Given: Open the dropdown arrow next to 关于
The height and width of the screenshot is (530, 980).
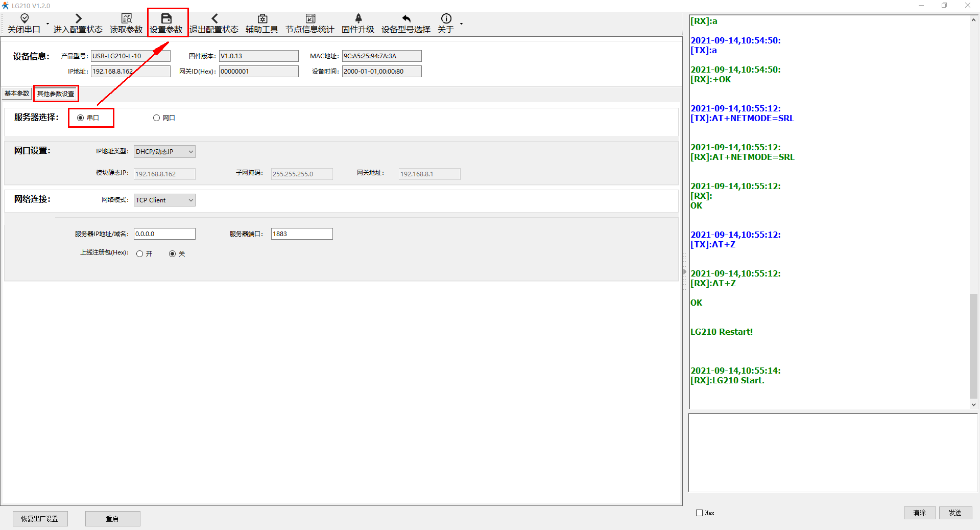Looking at the screenshot, I should click(461, 24).
